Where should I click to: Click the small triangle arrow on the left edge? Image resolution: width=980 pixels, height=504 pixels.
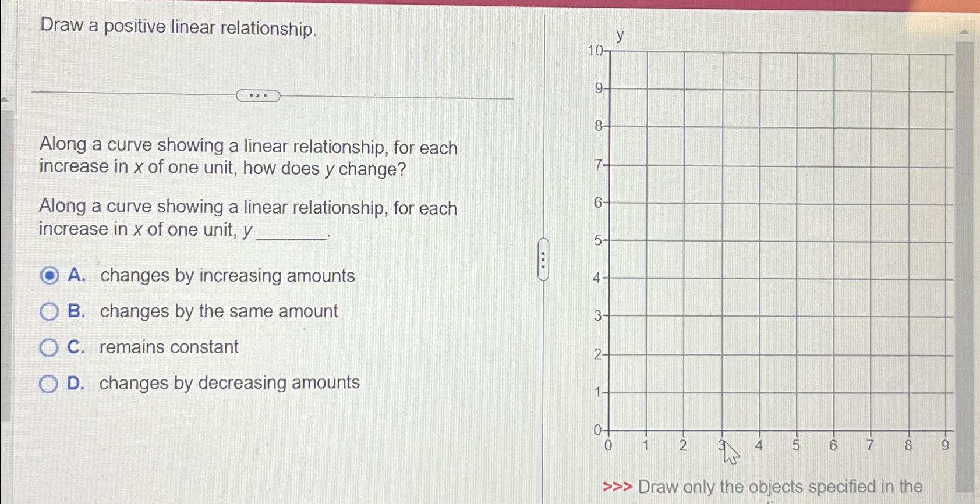[x=5, y=99]
